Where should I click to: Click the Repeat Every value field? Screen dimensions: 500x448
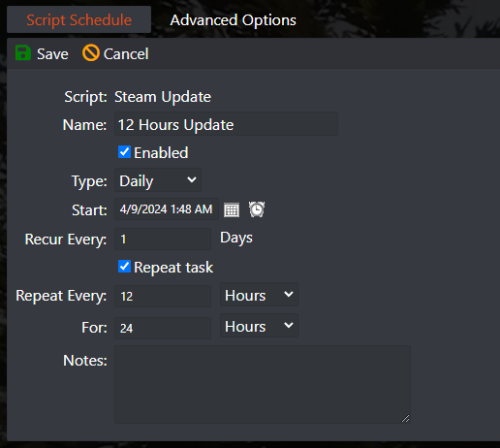163,296
